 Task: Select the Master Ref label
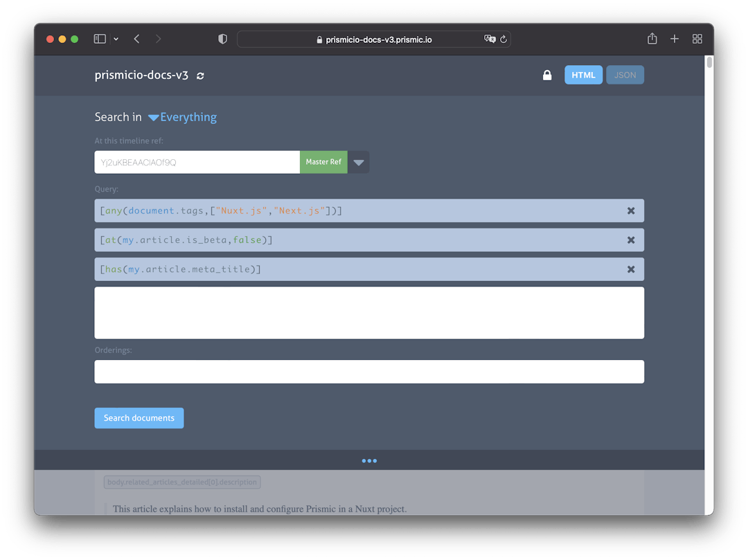(x=323, y=162)
